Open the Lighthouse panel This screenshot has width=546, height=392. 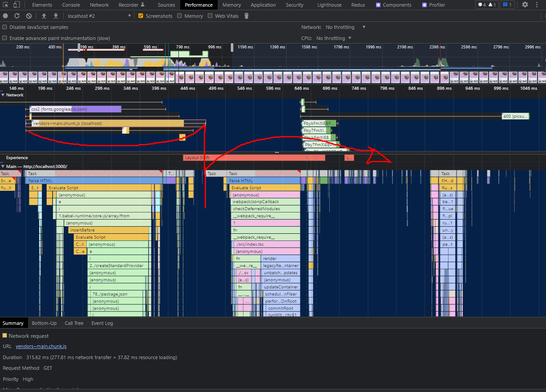coord(329,5)
